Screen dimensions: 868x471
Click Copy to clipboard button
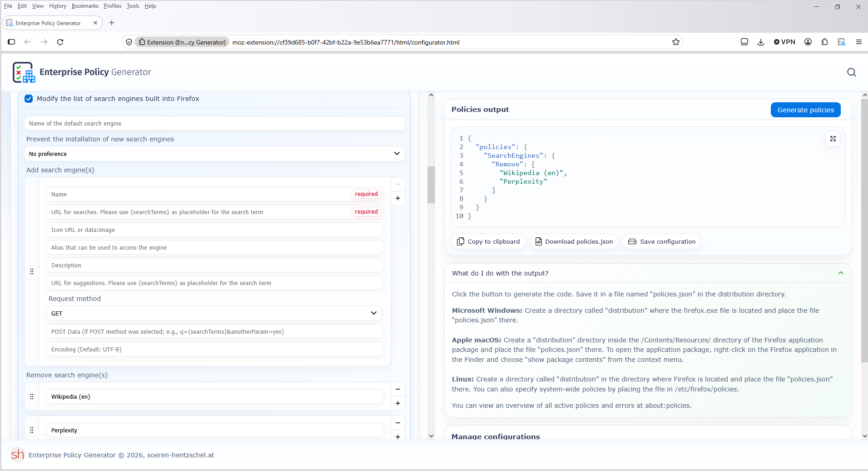click(488, 241)
